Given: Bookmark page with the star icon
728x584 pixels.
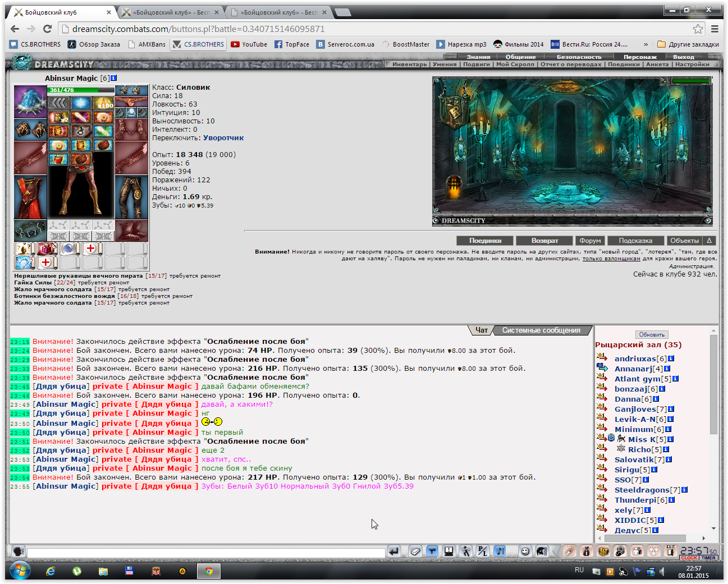Looking at the screenshot, I should coord(698,29).
